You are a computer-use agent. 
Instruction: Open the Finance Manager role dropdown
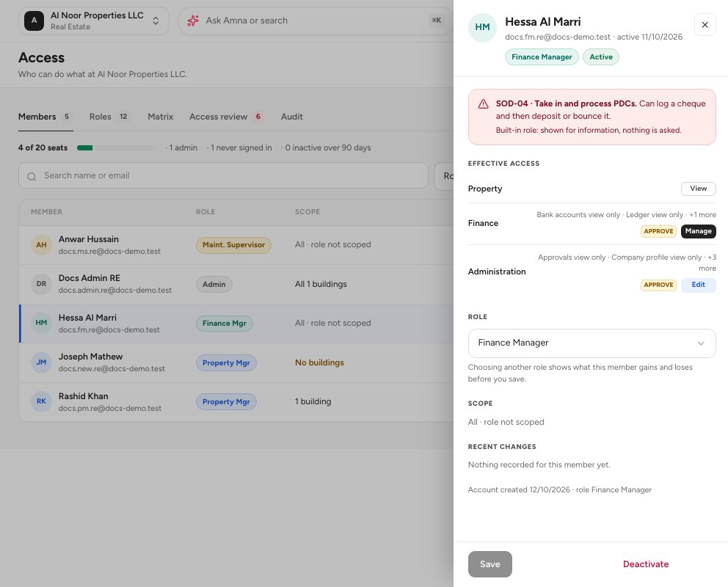click(x=592, y=343)
